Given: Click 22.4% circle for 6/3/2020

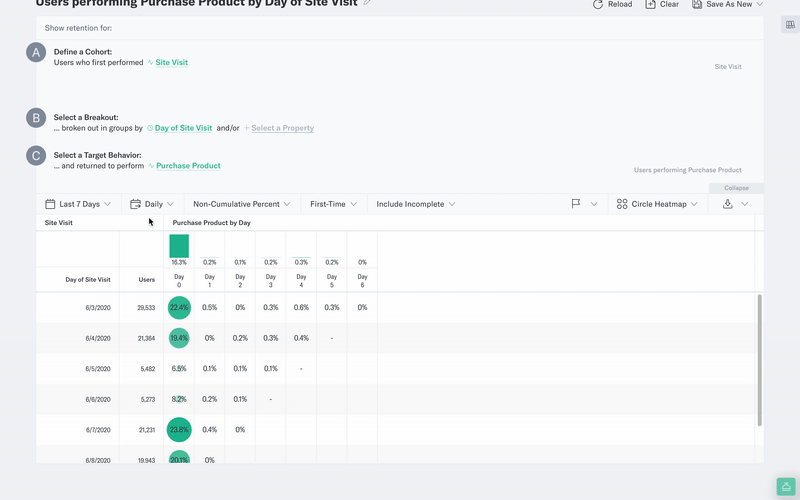Looking at the screenshot, I should click(x=179, y=308).
